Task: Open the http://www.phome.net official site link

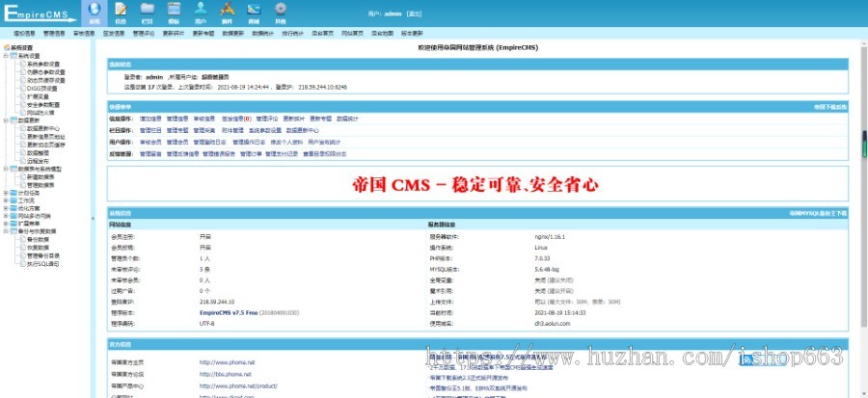Action: [227, 362]
